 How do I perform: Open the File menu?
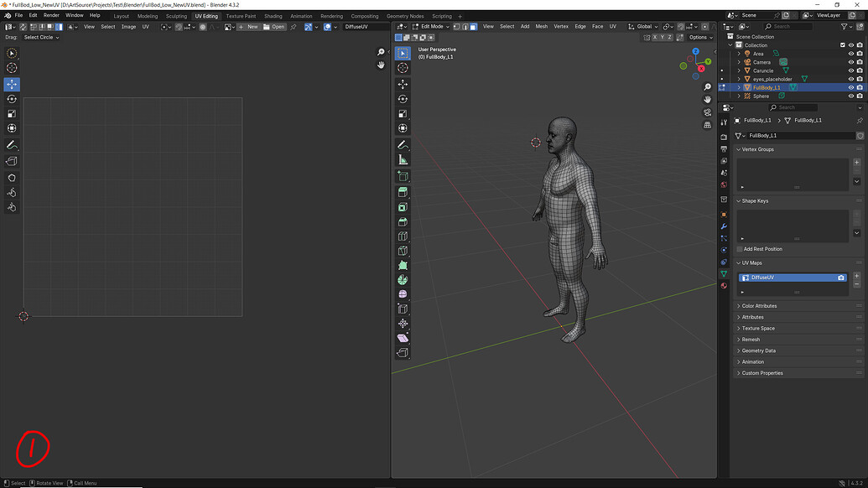coord(18,15)
